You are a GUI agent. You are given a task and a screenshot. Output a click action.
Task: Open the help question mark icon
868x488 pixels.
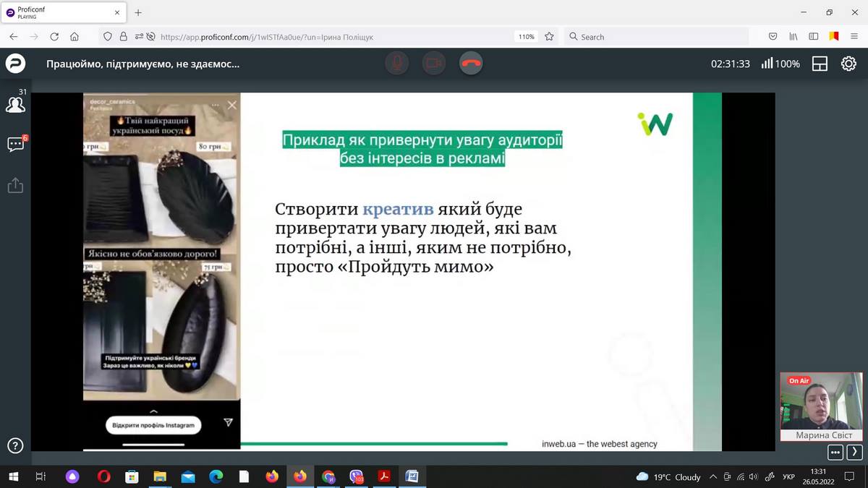[x=15, y=445]
